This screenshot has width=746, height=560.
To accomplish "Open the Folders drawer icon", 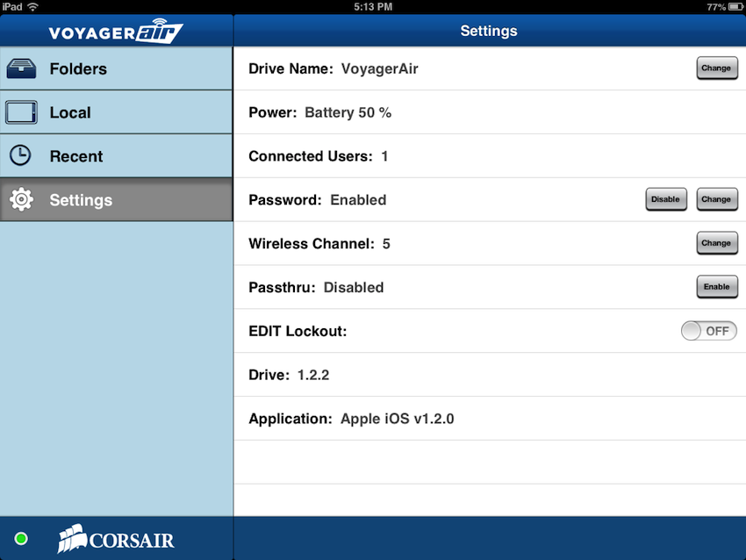I will [x=21, y=69].
